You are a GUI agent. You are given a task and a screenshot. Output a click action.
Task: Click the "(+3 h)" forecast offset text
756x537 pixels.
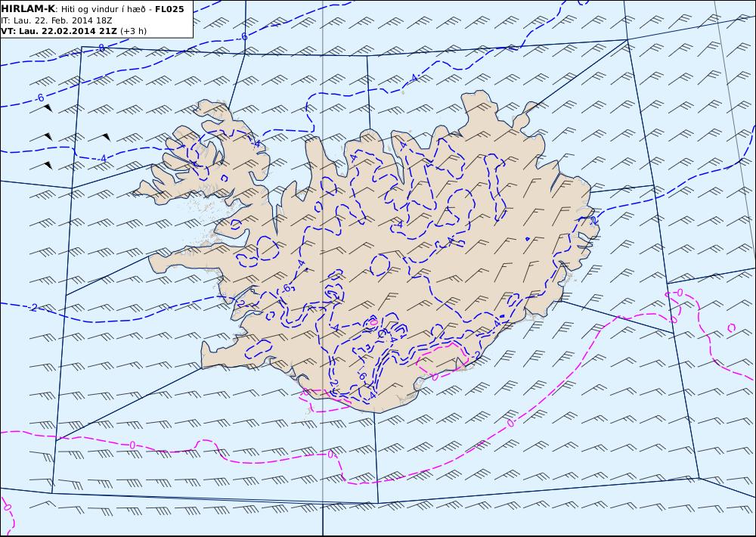point(133,31)
